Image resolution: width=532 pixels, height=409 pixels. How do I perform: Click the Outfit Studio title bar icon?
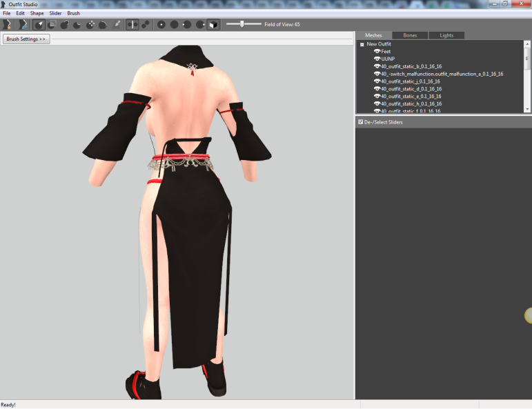click(3, 4)
